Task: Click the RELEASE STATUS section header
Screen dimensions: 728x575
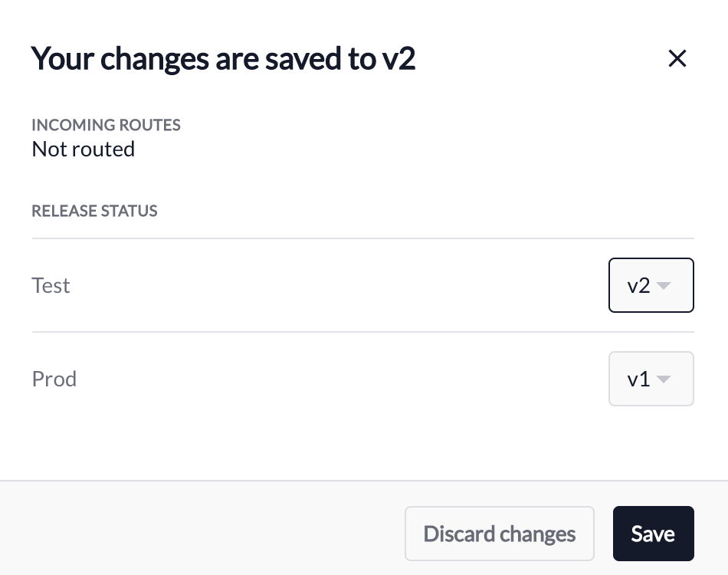Action: 94,211
